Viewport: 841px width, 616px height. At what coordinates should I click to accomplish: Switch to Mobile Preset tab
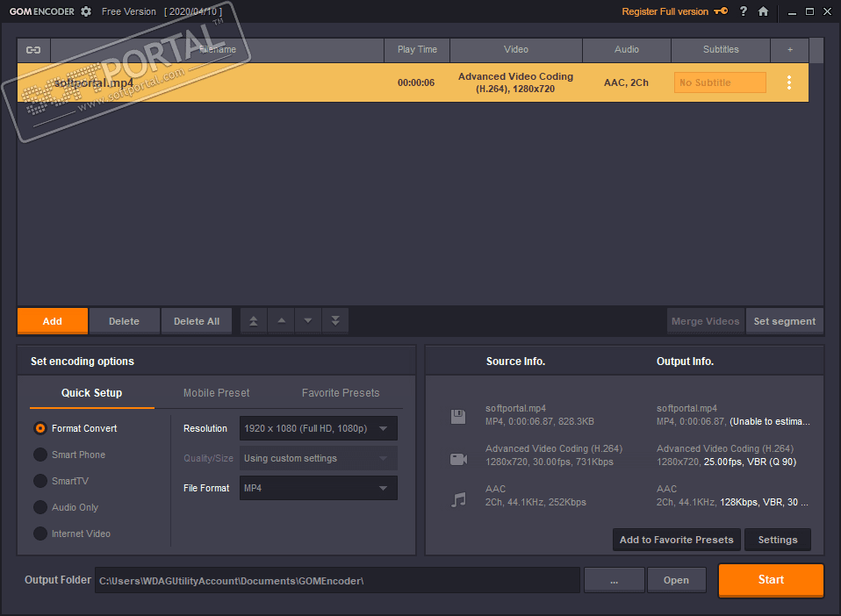coord(216,393)
